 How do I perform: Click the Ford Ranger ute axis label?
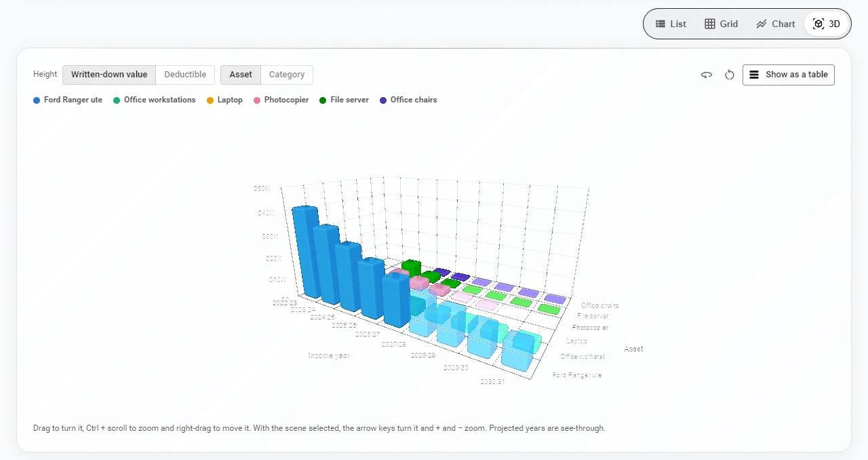click(577, 375)
